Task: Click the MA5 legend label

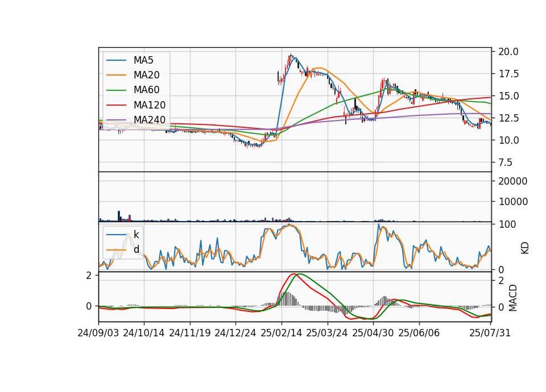Action: 143,60
